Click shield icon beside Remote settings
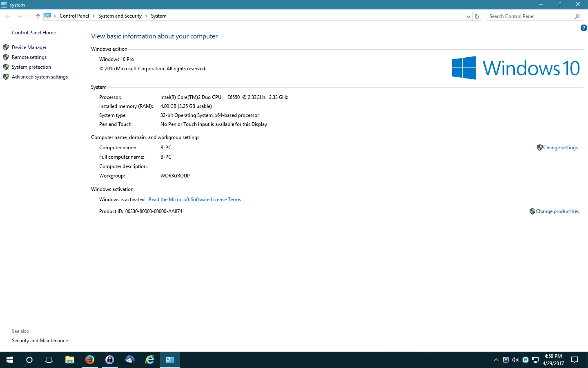This screenshot has width=588, height=368. pos(6,57)
